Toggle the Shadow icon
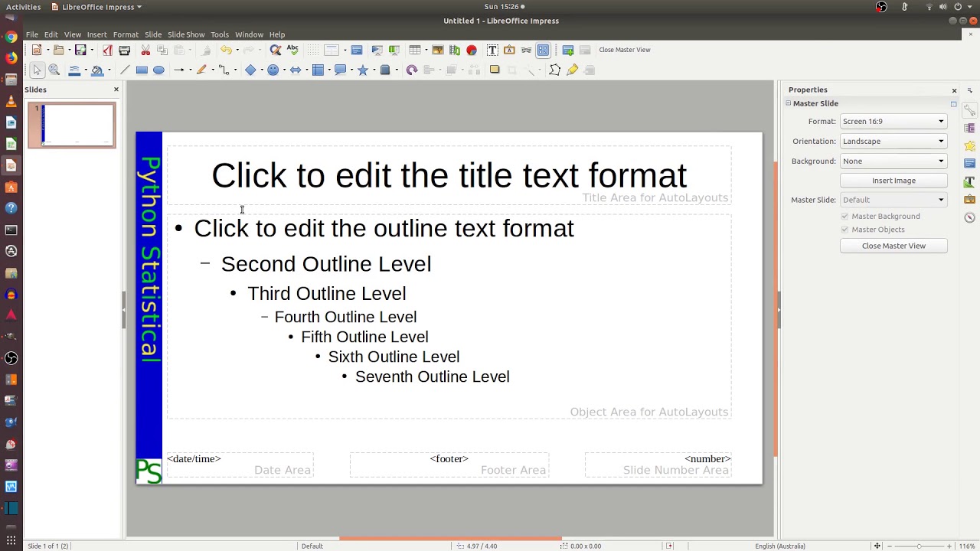980x551 pixels. (495, 70)
